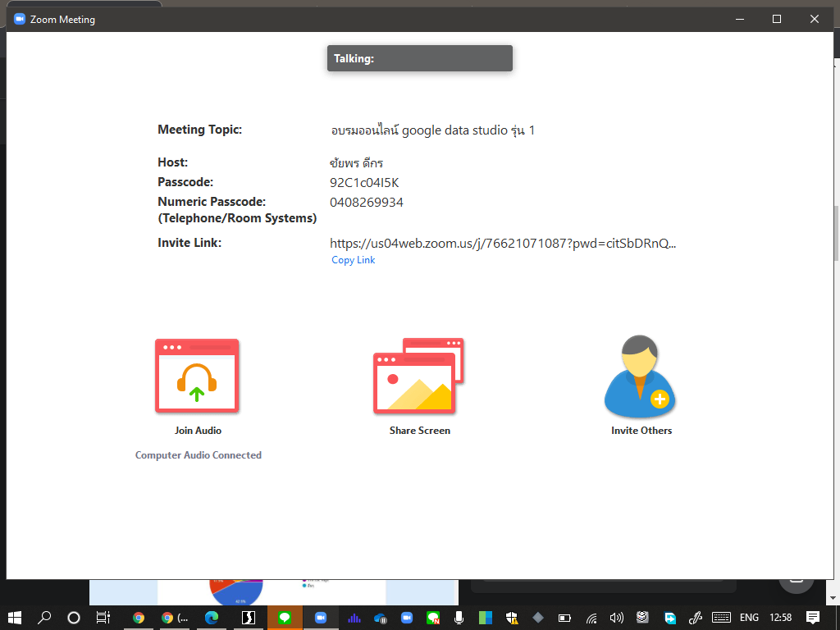Click the Windows Security shield tray icon
The height and width of the screenshot is (630, 840).
click(512, 618)
